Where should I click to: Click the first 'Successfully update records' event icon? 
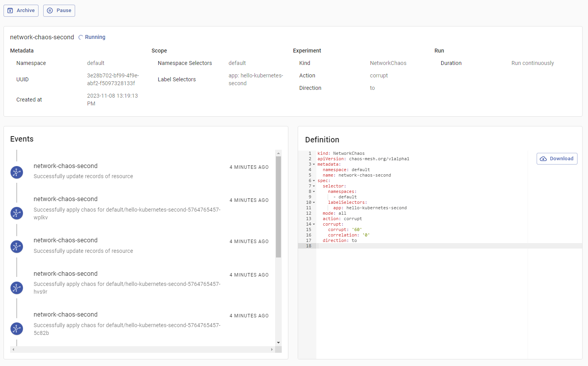point(17,172)
